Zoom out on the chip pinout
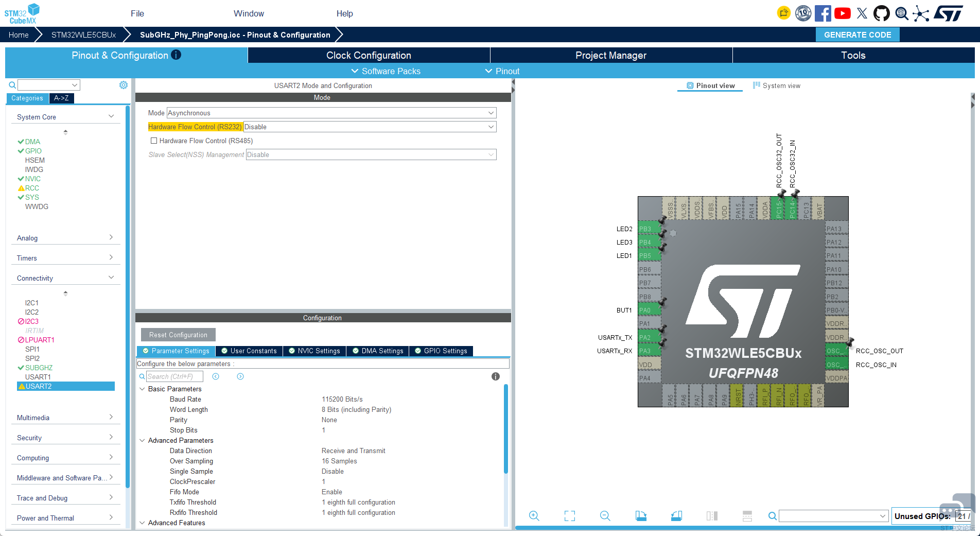980x536 pixels. (605, 516)
